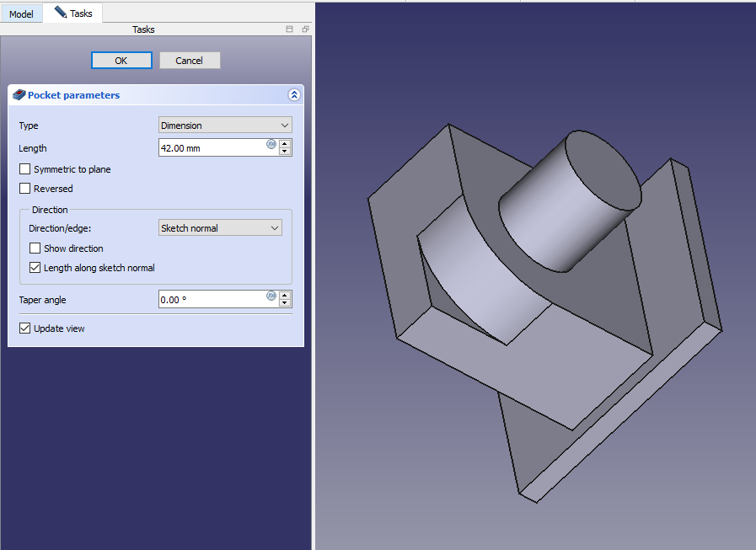Enable the Show direction checkbox
This screenshot has height=550, width=756.
pos(35,248)
